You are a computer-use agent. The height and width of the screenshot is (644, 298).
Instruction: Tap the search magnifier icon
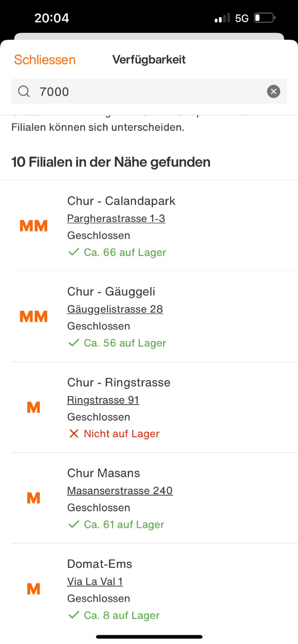click(24, 91)
